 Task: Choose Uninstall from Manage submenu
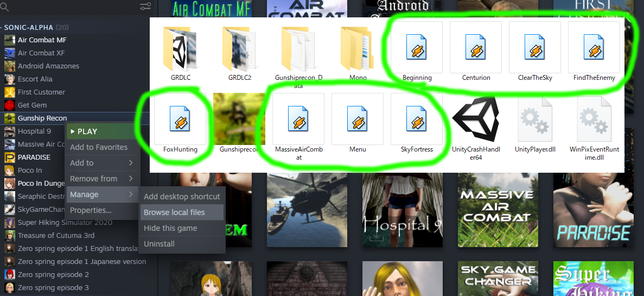182,244
